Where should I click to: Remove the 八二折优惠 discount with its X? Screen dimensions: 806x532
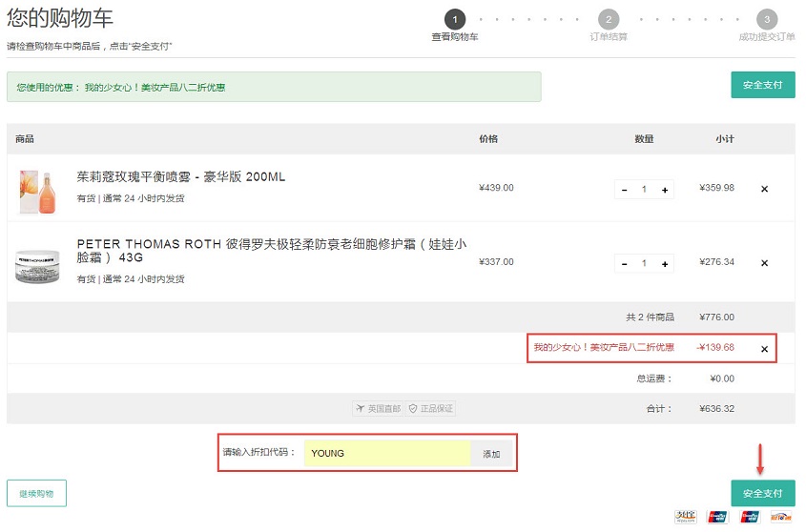click(764, 349)
